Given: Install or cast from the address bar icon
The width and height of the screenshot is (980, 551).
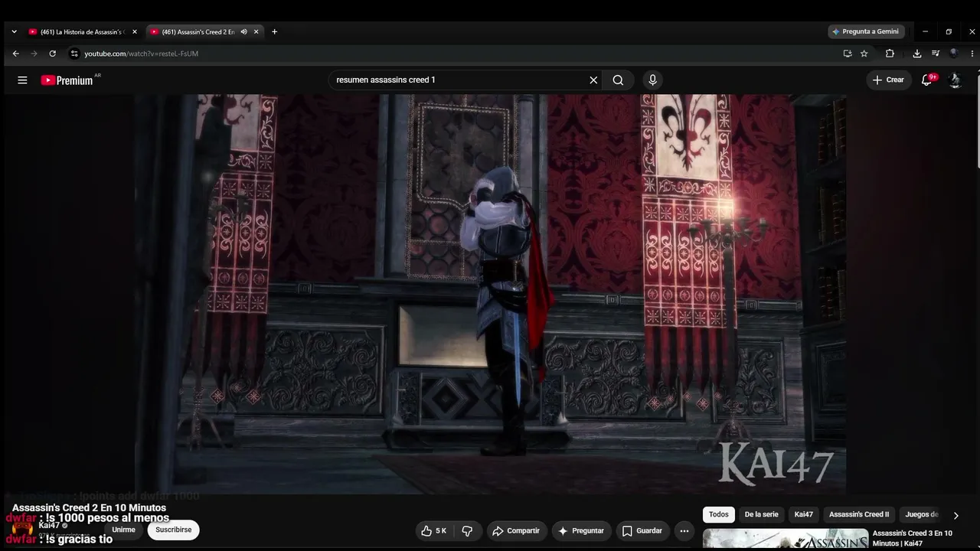Looking at the screenshot, I should (848, 54).
